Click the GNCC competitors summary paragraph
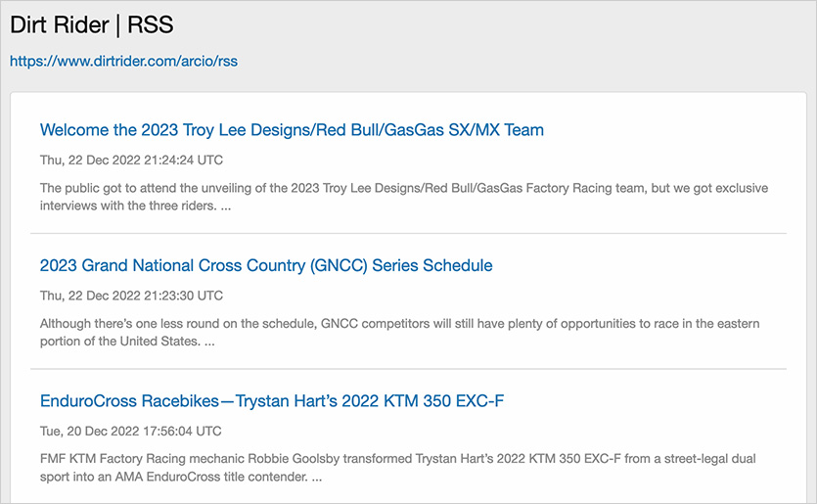This screenshot has height=504, width=817. coord(391,324)
